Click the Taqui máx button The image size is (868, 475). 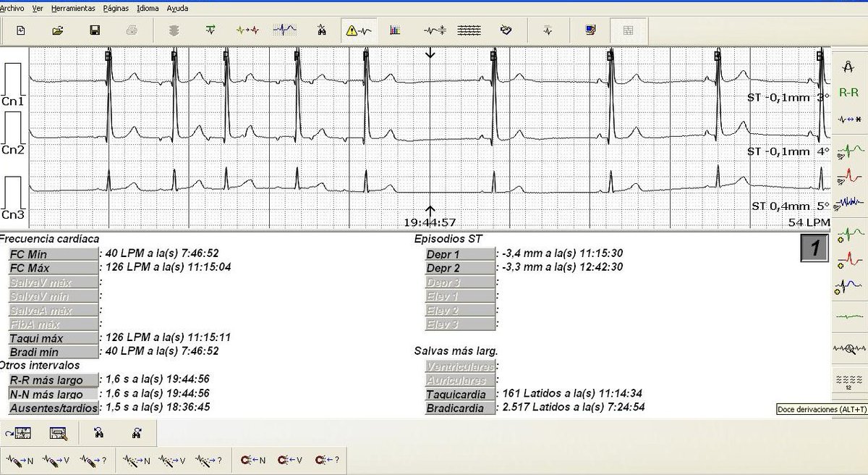coord(52,338)
